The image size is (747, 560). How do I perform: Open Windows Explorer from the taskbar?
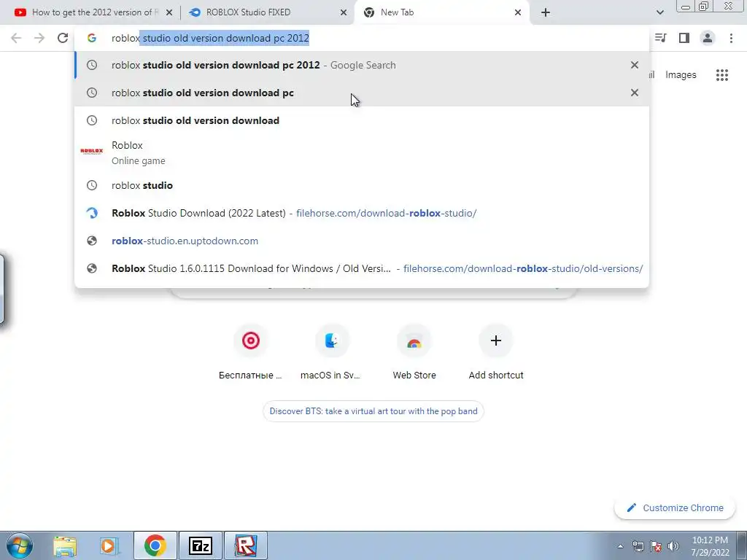pos(65,545)
